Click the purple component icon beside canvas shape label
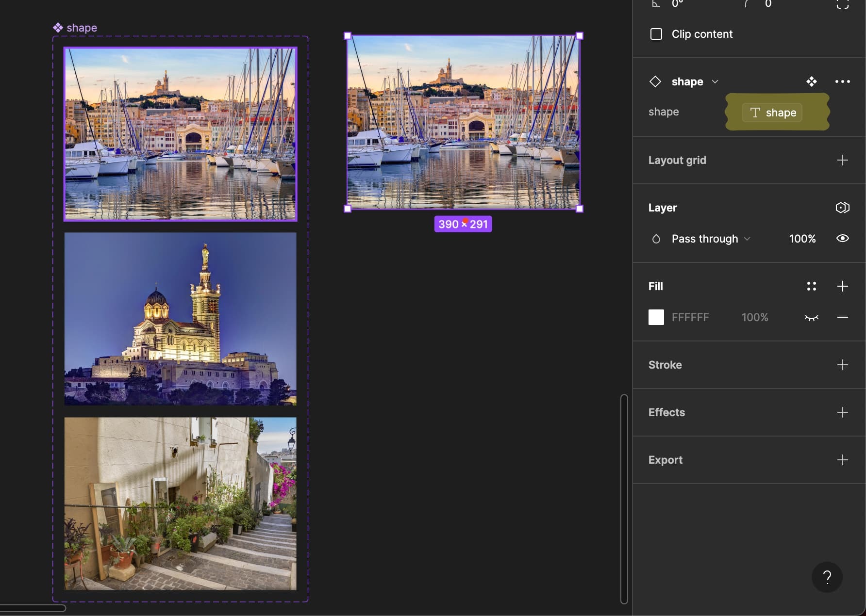The image size is (866, 616). (58, 27)
